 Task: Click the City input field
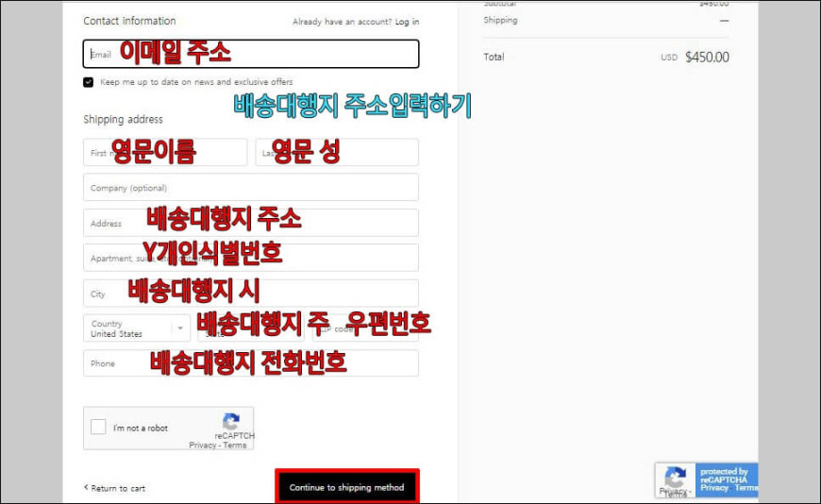click(x=251, y=294)
